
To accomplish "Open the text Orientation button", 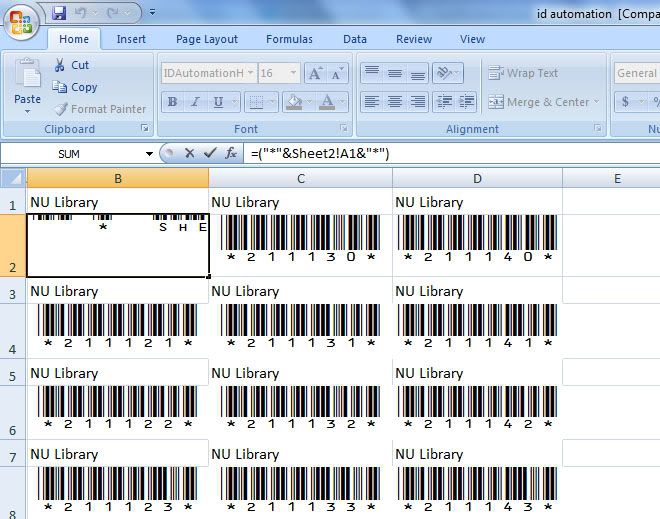I will [x=448, y=73].
